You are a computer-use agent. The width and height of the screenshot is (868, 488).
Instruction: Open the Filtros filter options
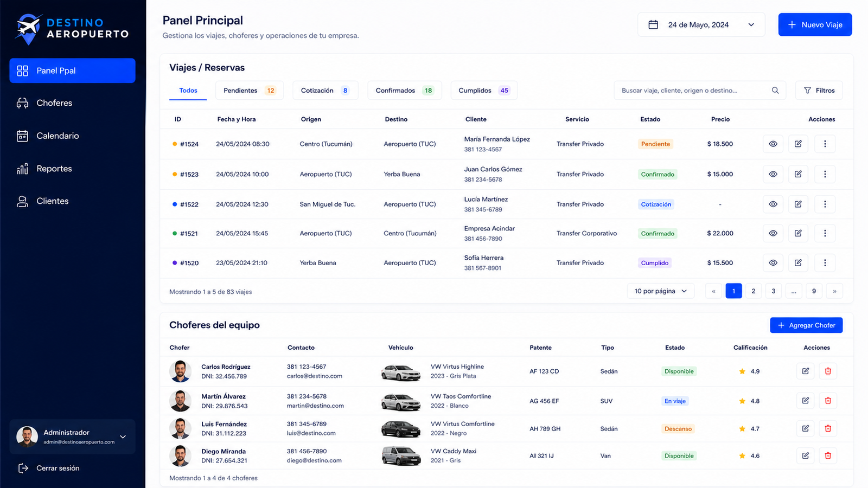pos(819,91)
